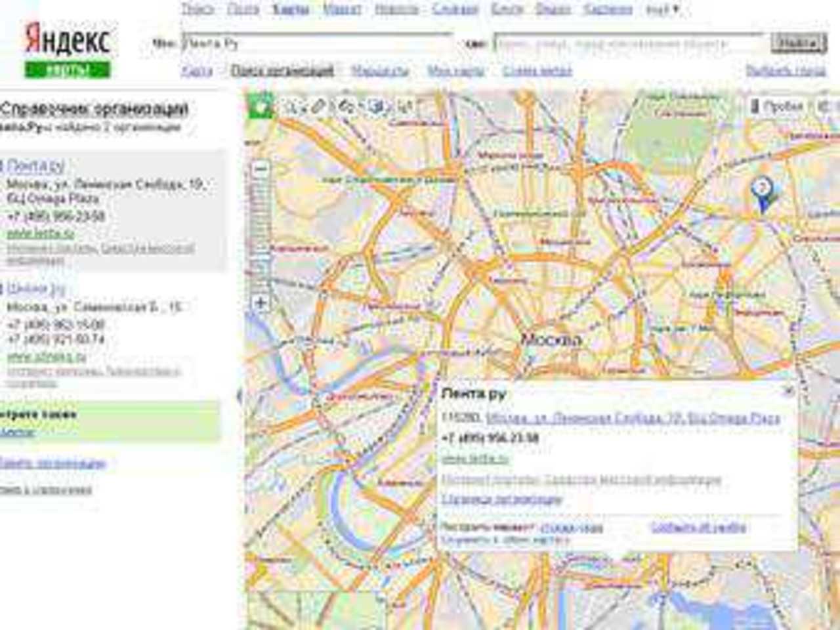Activate the green hand pan tool on map

[260, 106]
